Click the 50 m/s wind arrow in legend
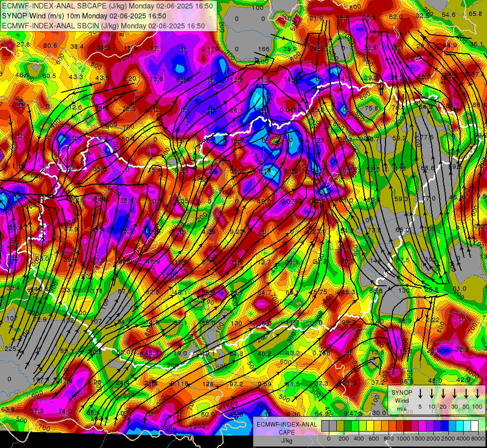Image resolution: width=487 pixels, height=448 pixels. tap(466, 394)
